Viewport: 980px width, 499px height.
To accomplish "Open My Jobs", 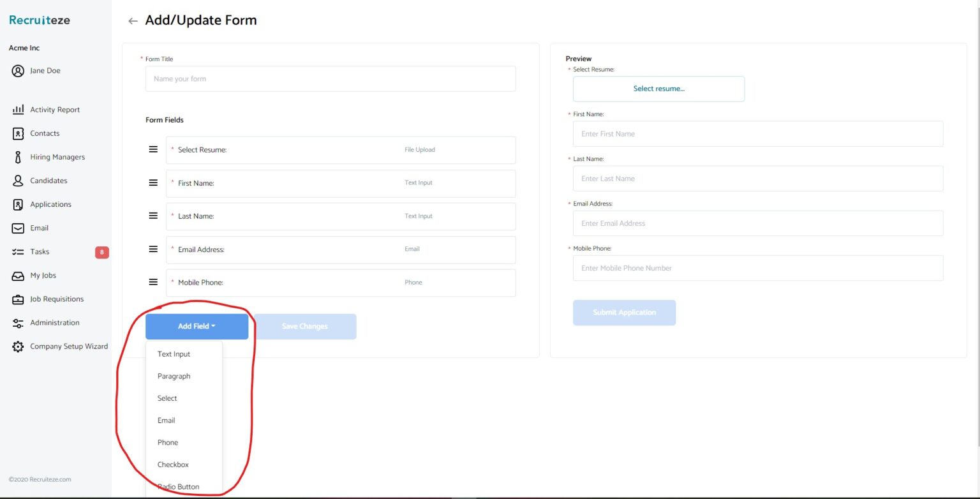I will click(43, 275).
